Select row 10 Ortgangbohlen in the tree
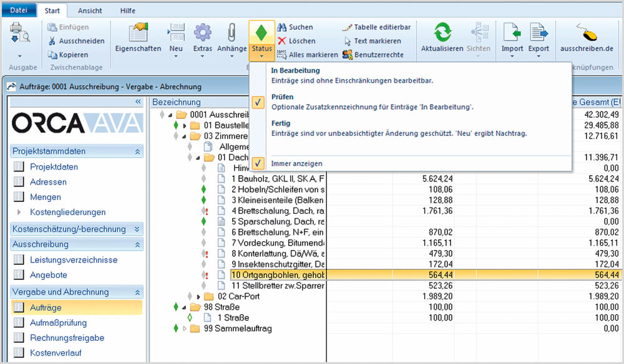This screenshot has height=364, width=624. coord(277,274)
